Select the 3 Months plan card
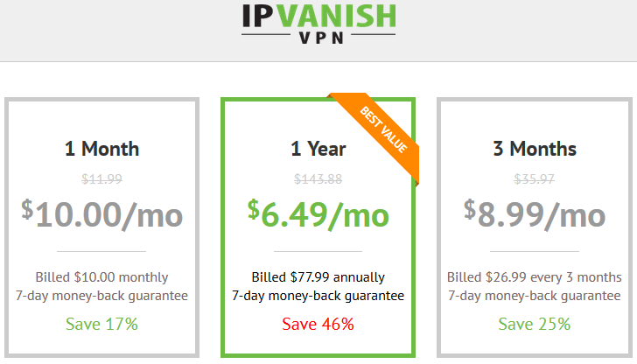Viewport: 637px width, 364px height. (x=535, y=227)
